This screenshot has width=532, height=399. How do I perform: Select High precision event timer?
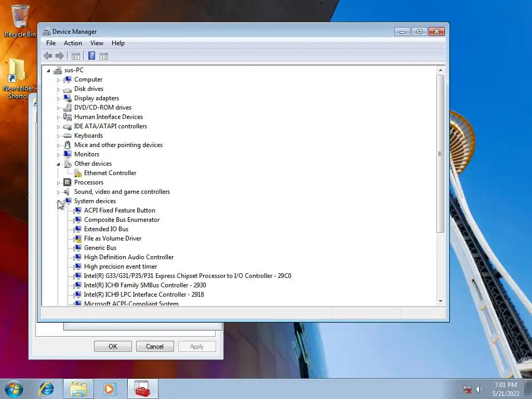pos(121,267)
